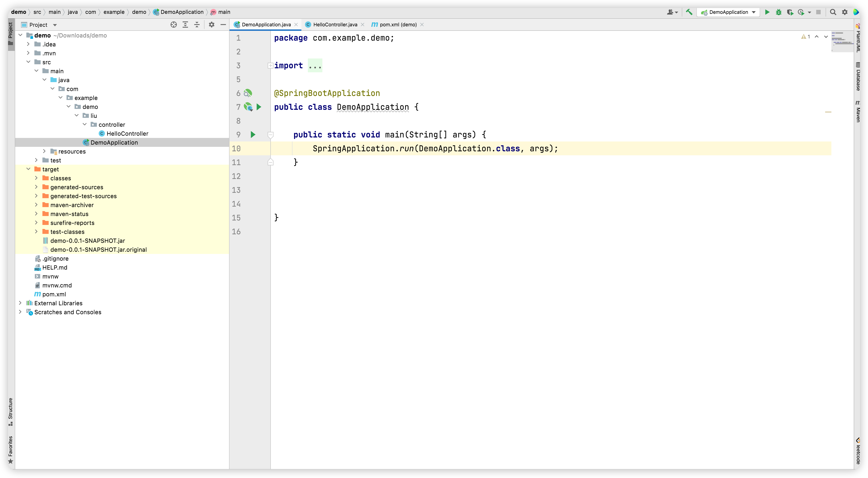Screen dimensions: 868x478
Task: Start debugging with the bug icon
Action: pyautogui.click(x=779, y=12)
